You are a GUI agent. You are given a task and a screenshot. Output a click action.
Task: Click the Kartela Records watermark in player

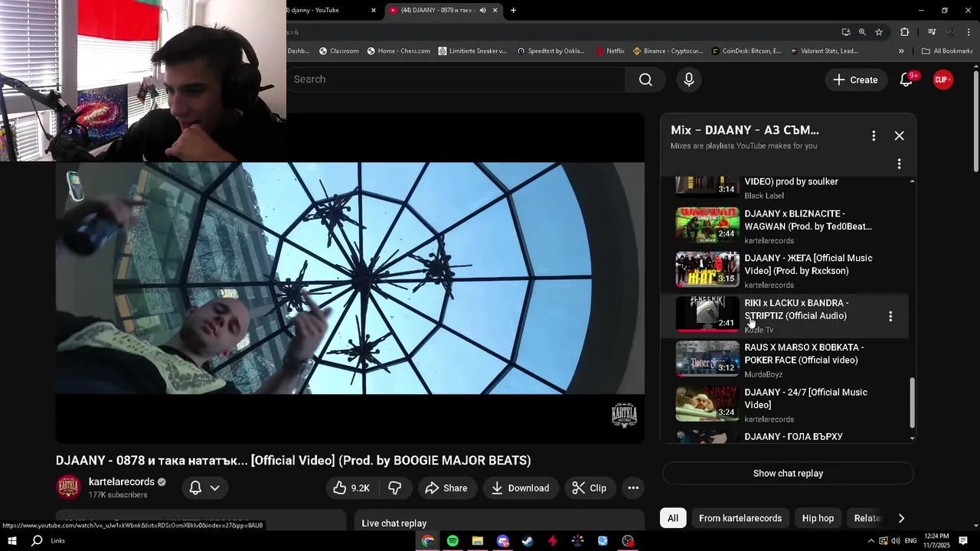[625, 415]
